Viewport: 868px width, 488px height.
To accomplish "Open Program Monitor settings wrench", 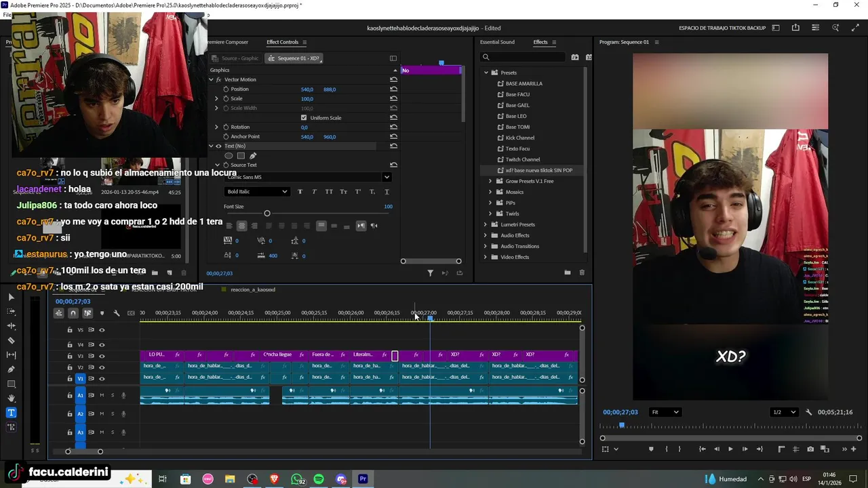I will click(808, 412).
